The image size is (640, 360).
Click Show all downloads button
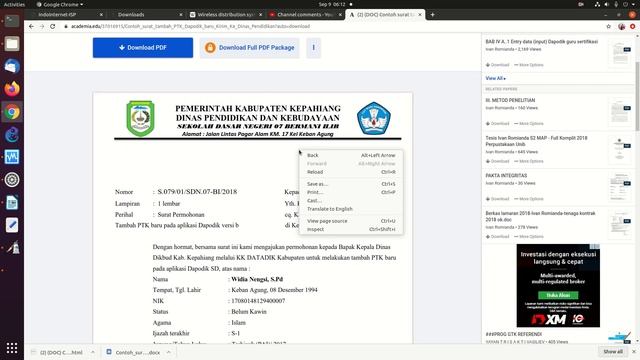click(x=613, y=351)
